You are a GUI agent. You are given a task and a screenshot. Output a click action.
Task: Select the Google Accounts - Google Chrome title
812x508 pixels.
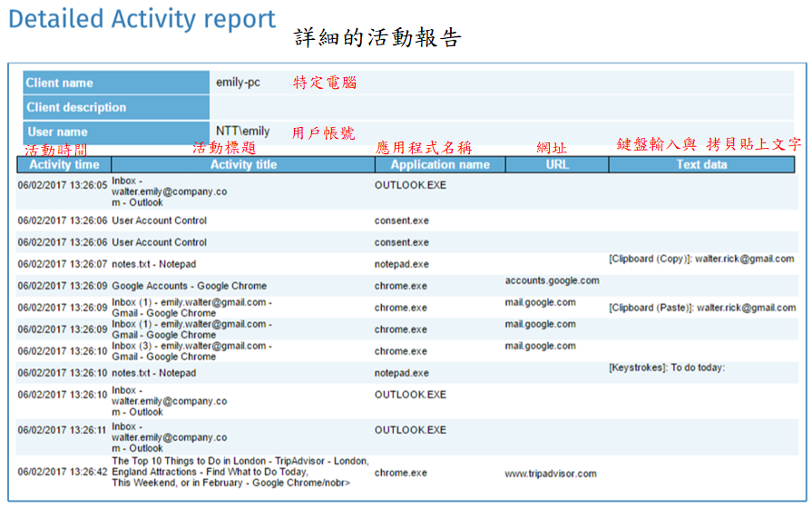189,286
